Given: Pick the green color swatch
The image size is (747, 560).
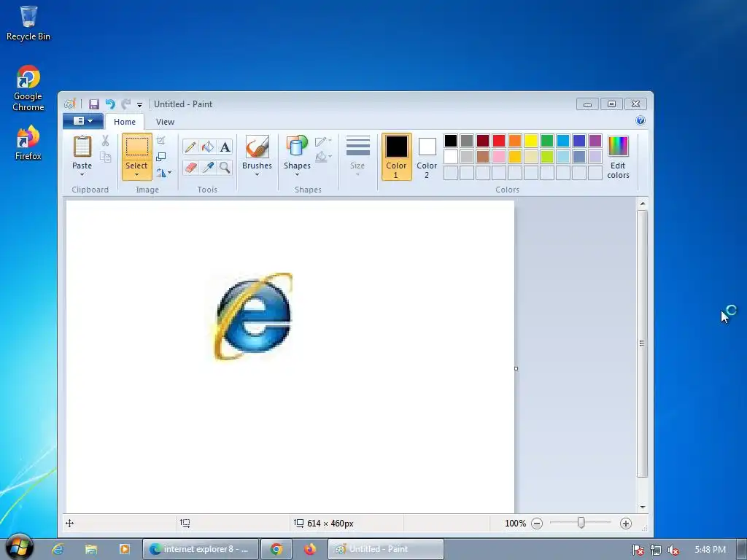Looking at the screenshot, I should [547, 141].
